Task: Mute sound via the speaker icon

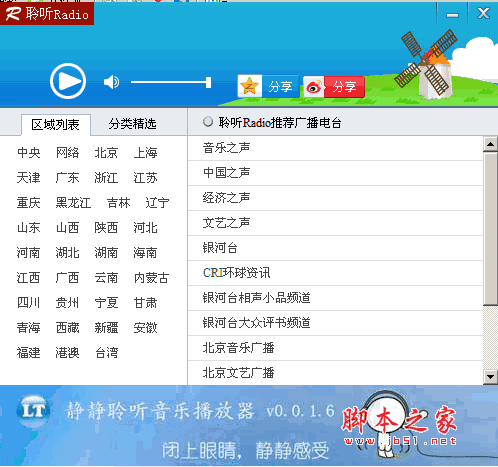Action: click(111, 82)
